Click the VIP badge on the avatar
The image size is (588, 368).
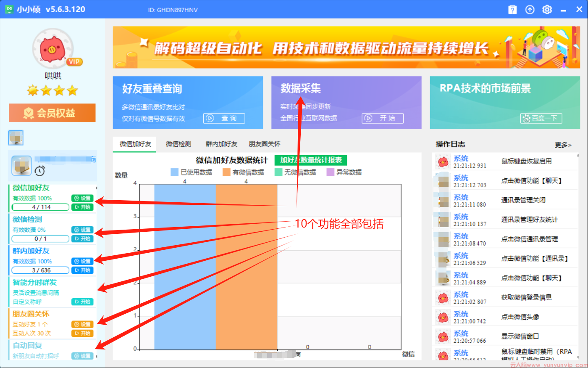click(74, 62)
